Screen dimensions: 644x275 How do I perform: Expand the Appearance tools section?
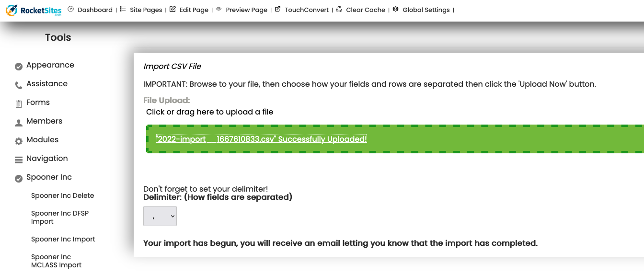click(x=50, y=65)
